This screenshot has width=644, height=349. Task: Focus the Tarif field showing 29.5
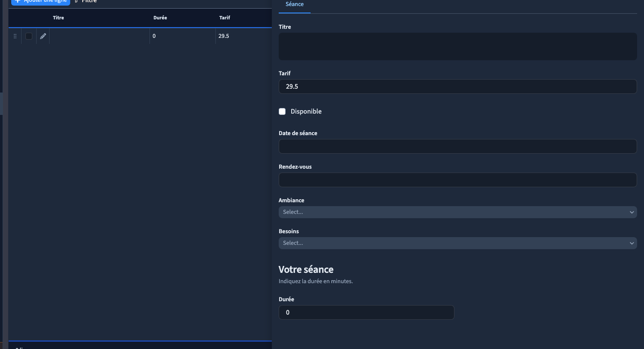pos(457,86)
